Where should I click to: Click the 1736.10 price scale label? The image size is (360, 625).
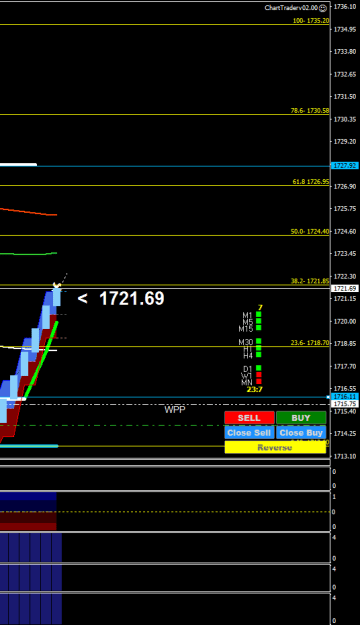(x=345, y=7)
